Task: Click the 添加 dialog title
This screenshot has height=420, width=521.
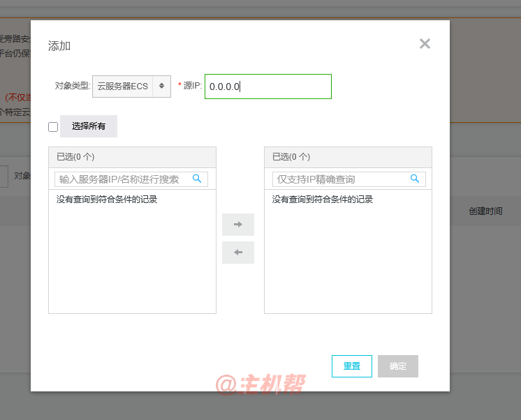Action: click(x=59, y=46)
